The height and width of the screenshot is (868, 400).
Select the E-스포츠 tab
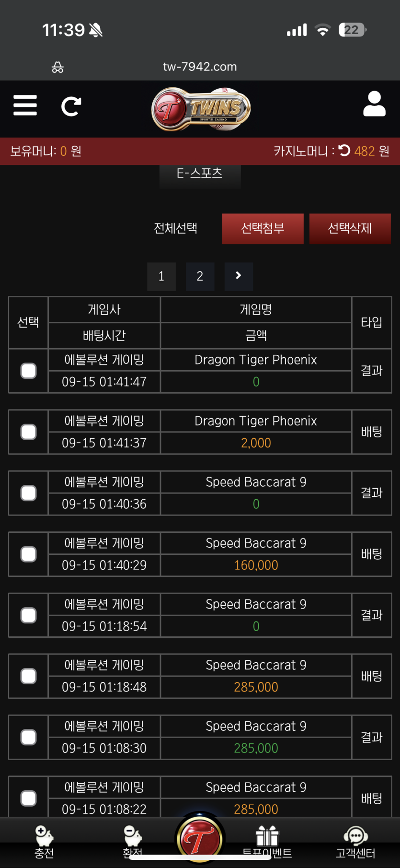point(200,174)
